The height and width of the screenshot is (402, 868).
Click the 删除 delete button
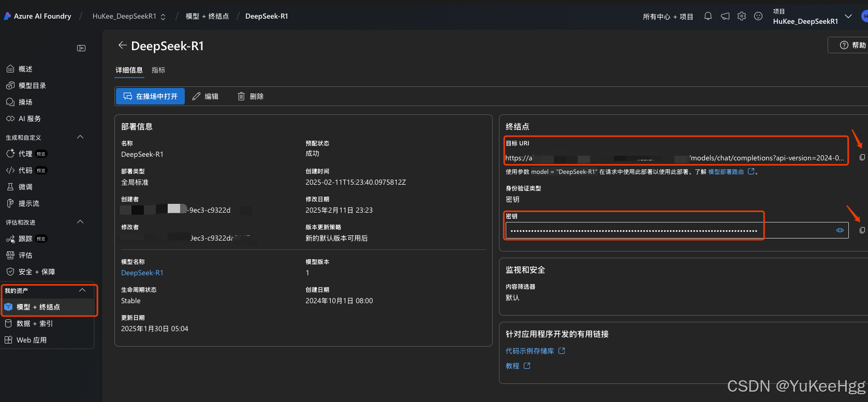251,96
